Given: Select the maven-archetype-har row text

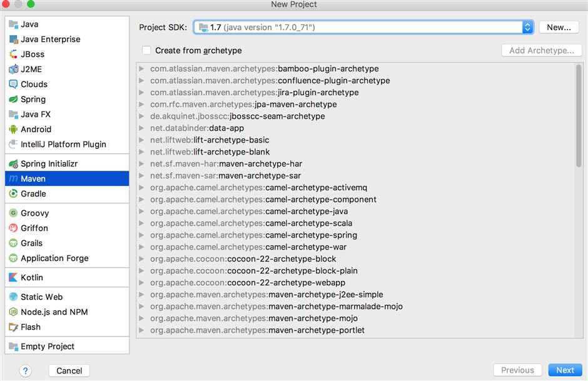Looking at the screenshot, I should click(226, 164).
